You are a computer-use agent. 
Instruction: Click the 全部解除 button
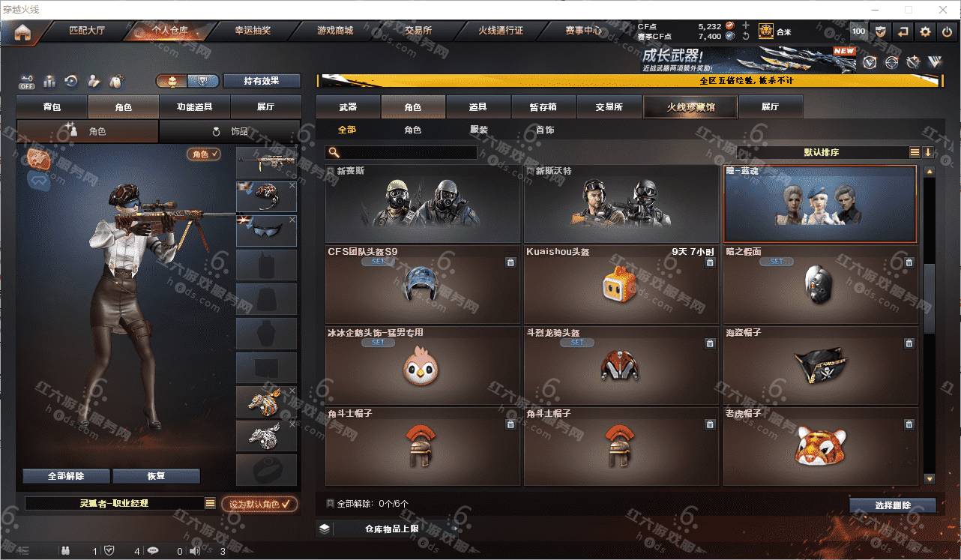(66, 476)
